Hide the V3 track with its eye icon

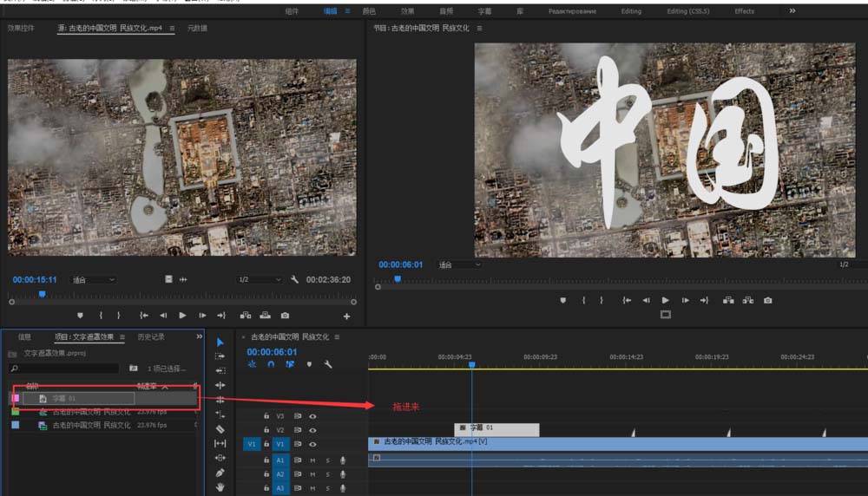(312, 416)
